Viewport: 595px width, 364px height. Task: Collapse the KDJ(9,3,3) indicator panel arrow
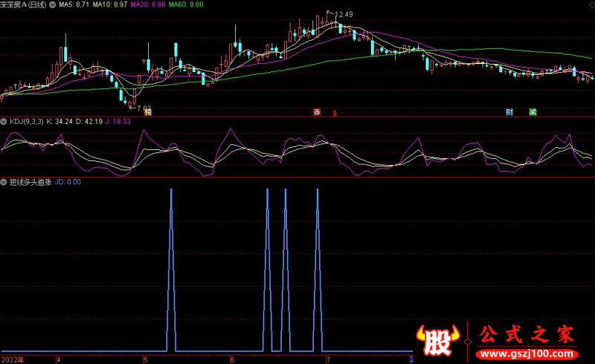pyautogui.click(x=4, y=121)
